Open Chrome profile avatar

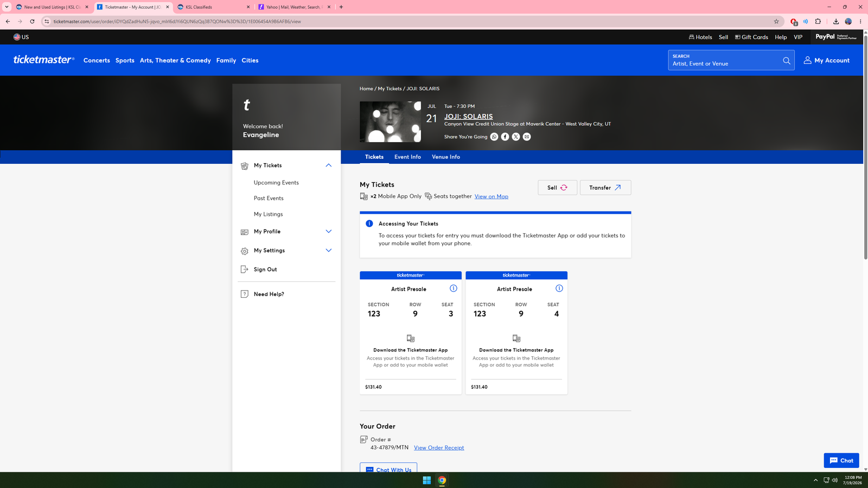(x=848, y=22)
